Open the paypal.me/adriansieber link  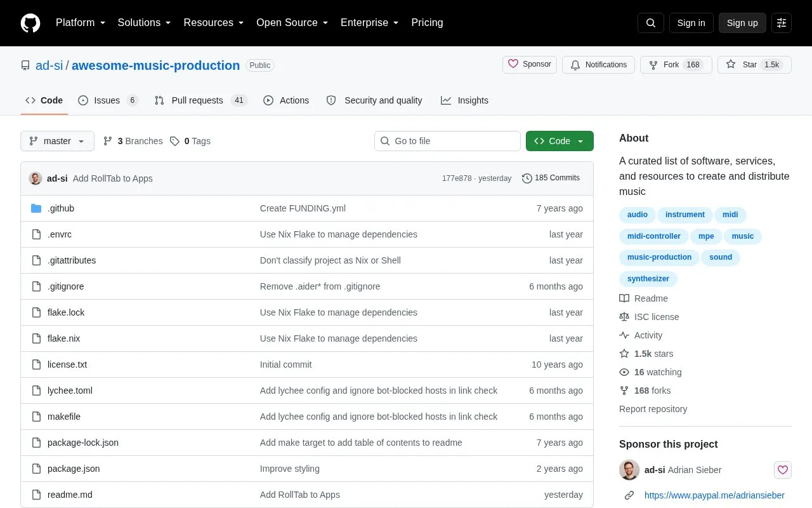coord(714,495)
